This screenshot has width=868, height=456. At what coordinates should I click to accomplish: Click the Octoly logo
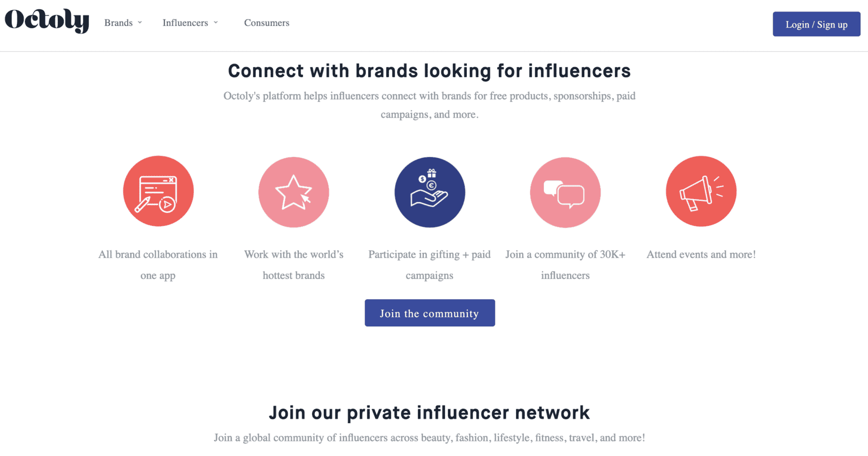[x=46, y=21]
